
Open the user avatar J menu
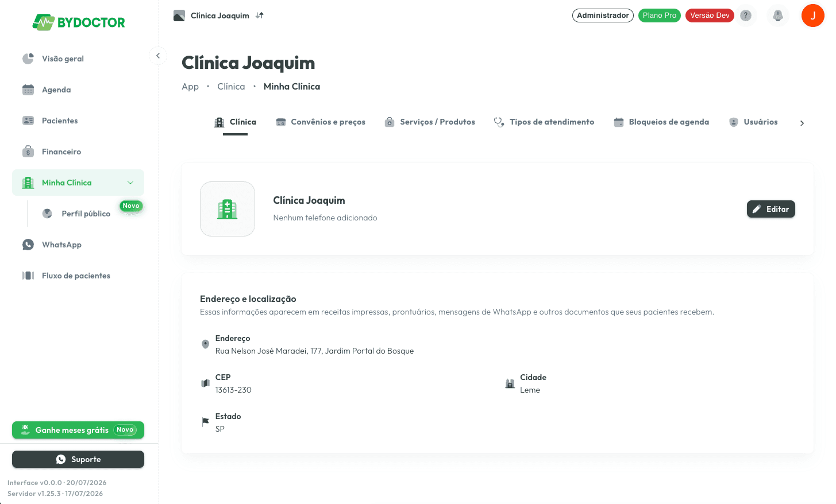(x=813, y=15)
